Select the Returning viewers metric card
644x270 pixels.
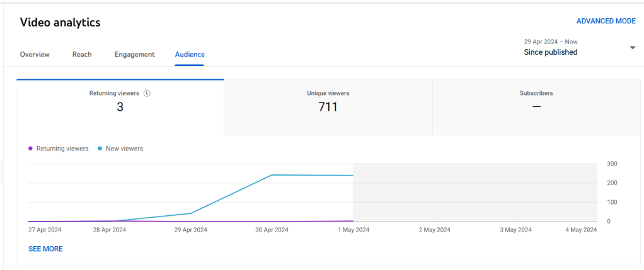120,107
